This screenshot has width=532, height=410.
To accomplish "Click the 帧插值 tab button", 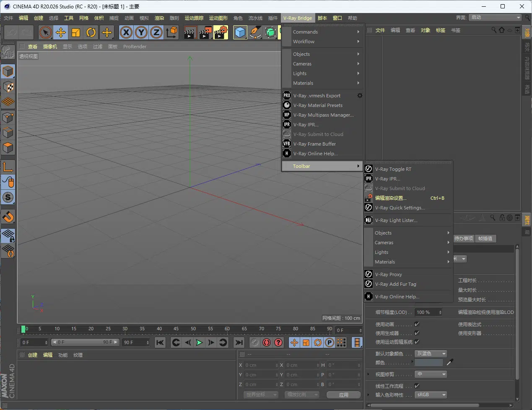I will [485, 238].
